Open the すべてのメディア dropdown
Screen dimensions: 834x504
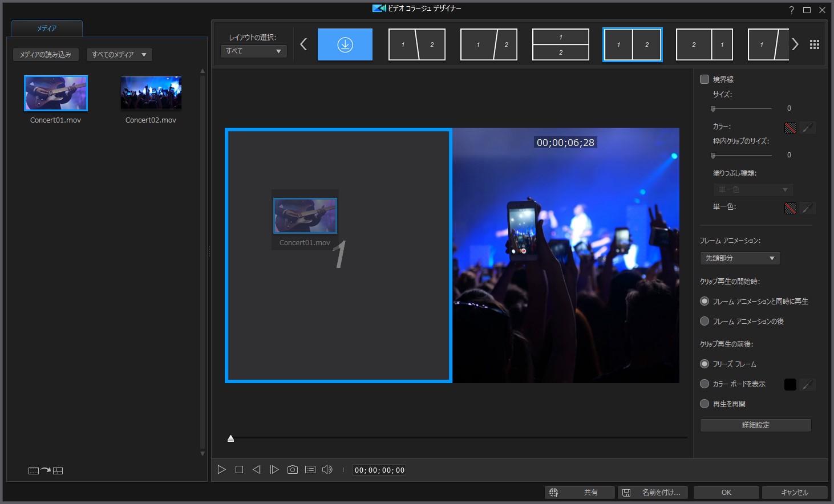tap(119, 55)
